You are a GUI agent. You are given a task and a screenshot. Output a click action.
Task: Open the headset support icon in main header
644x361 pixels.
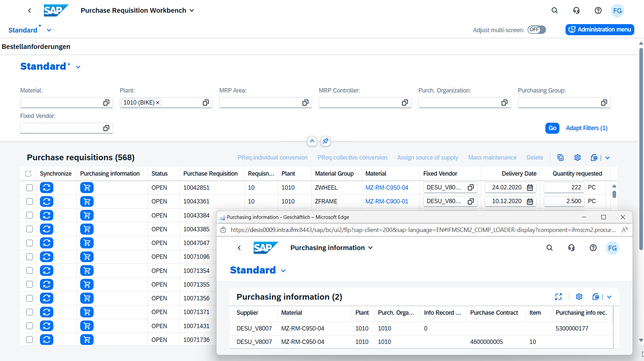[576, 10]
